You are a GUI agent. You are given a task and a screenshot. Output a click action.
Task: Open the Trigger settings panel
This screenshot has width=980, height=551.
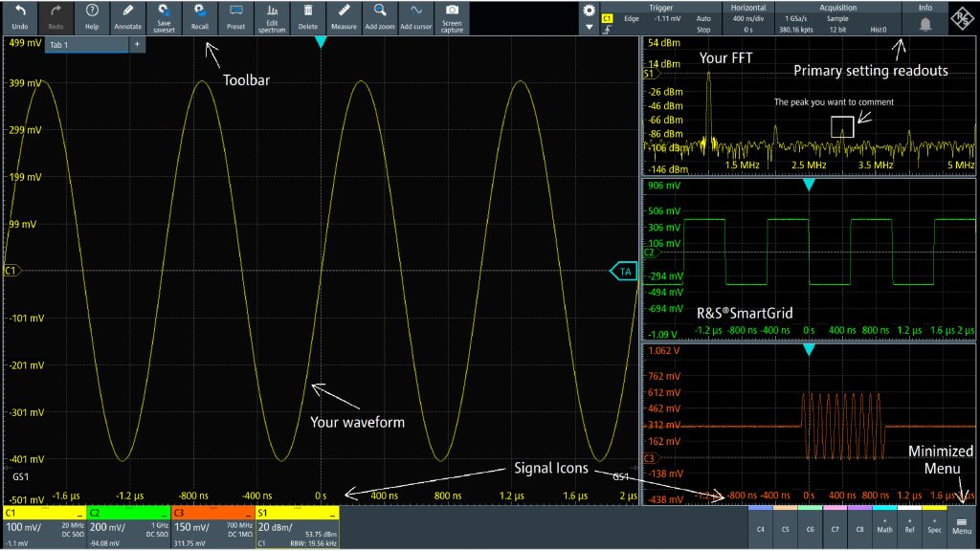[660, 18]
